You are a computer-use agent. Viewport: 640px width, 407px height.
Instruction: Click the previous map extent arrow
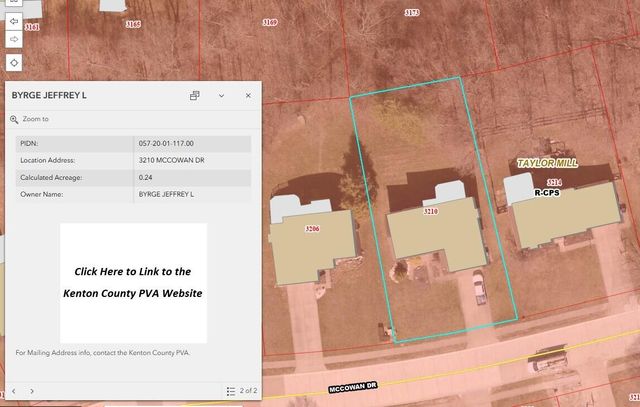coord(15,20)
